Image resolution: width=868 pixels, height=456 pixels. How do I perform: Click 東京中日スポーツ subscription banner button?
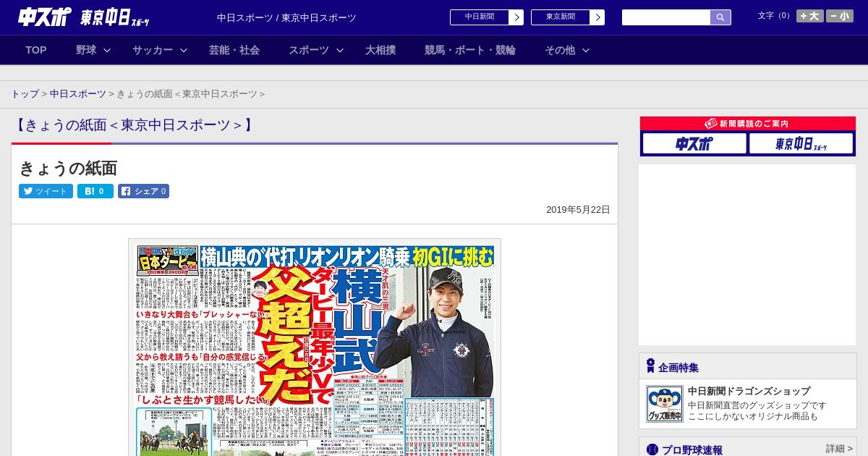point(801,143)
